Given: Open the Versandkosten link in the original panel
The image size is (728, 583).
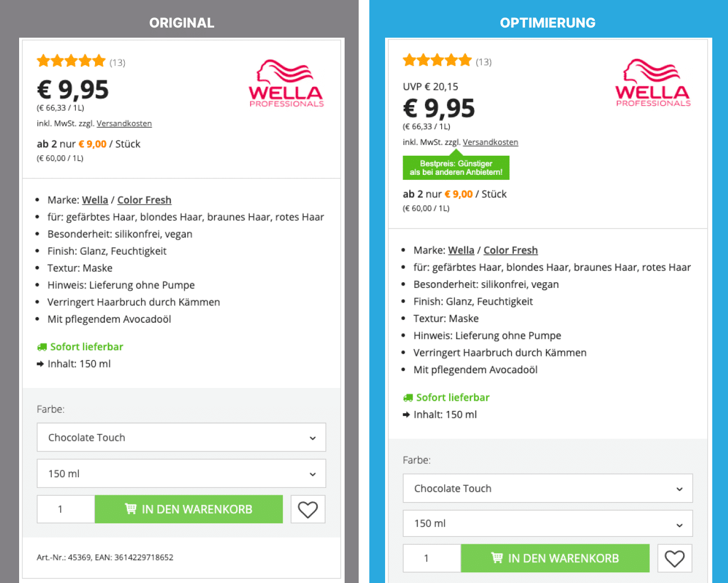Looking at the screenshot, I should coord(124,123).
